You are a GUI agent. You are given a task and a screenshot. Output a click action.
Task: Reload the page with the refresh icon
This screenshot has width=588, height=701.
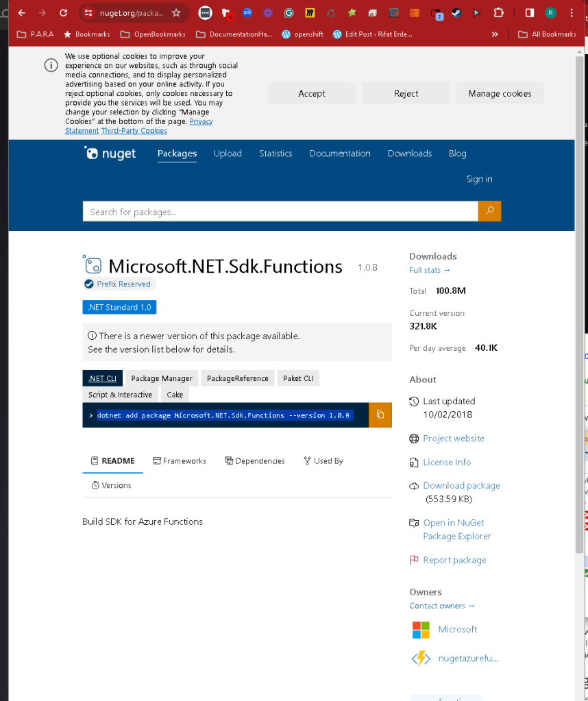click(x=64, y=13)
